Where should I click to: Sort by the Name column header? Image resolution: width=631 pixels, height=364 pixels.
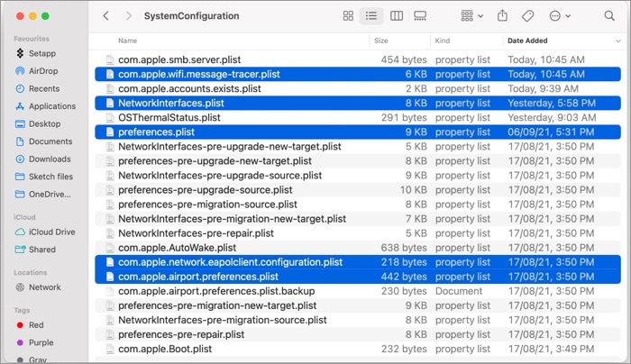128,41
